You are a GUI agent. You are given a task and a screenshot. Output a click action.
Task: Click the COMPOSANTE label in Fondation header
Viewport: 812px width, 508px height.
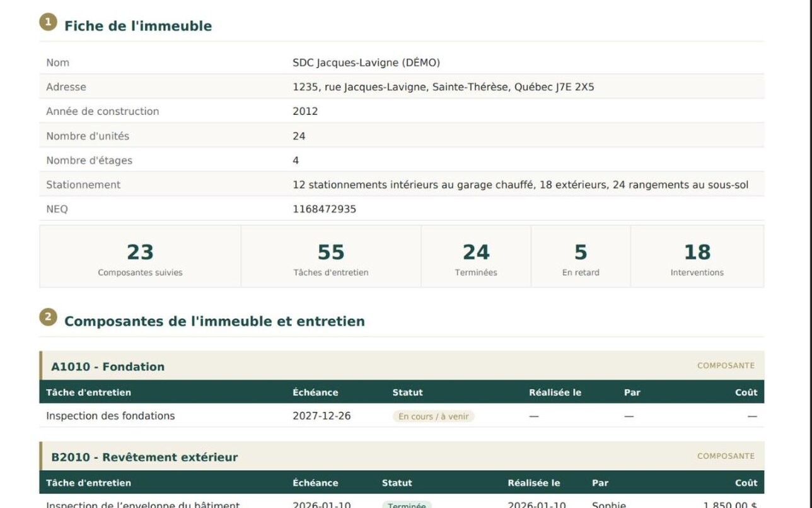tap(726, 365)
